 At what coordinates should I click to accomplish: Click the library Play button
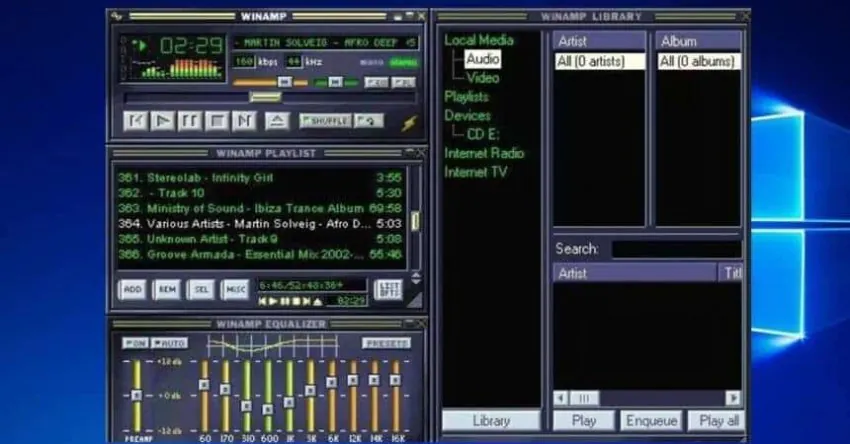[x=584, y=421]
